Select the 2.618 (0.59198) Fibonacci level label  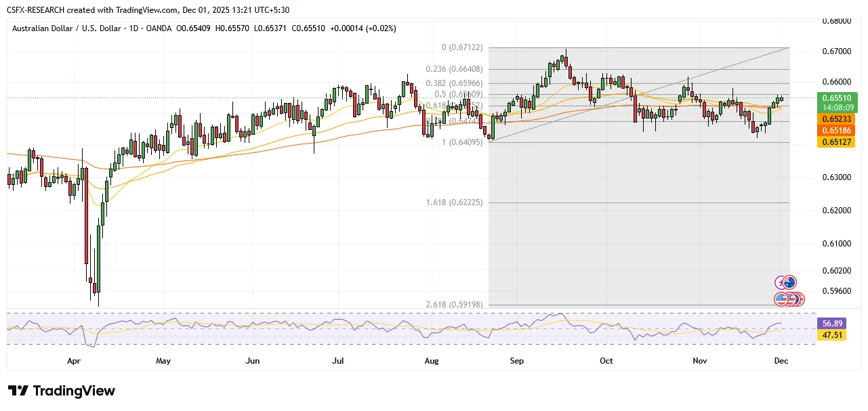454,305
